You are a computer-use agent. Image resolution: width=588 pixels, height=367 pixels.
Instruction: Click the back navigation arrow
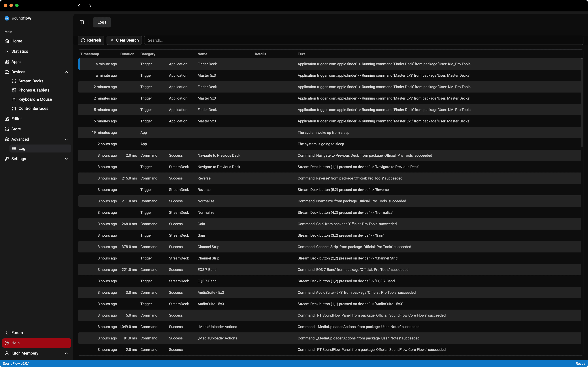(79, 6)
